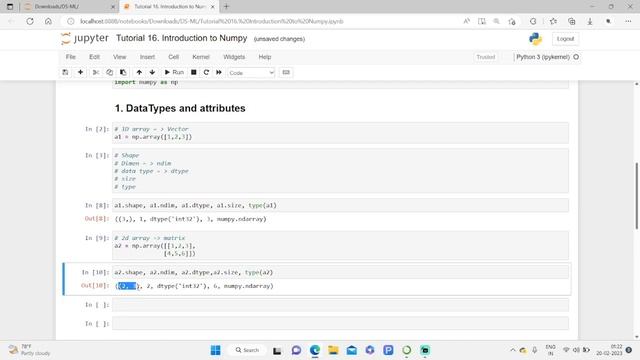Refresh the browser page

[30, 21]
